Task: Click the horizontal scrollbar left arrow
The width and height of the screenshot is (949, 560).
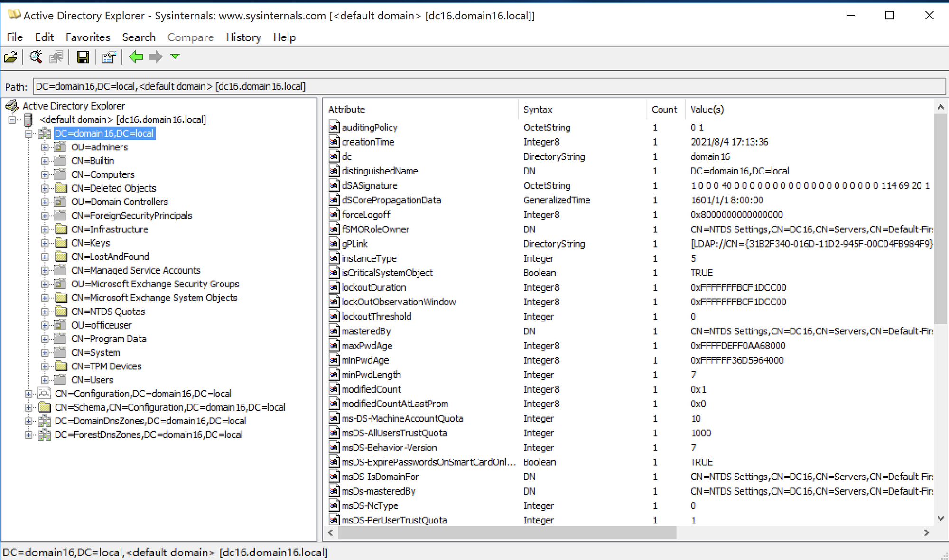Action: point(331,533)
